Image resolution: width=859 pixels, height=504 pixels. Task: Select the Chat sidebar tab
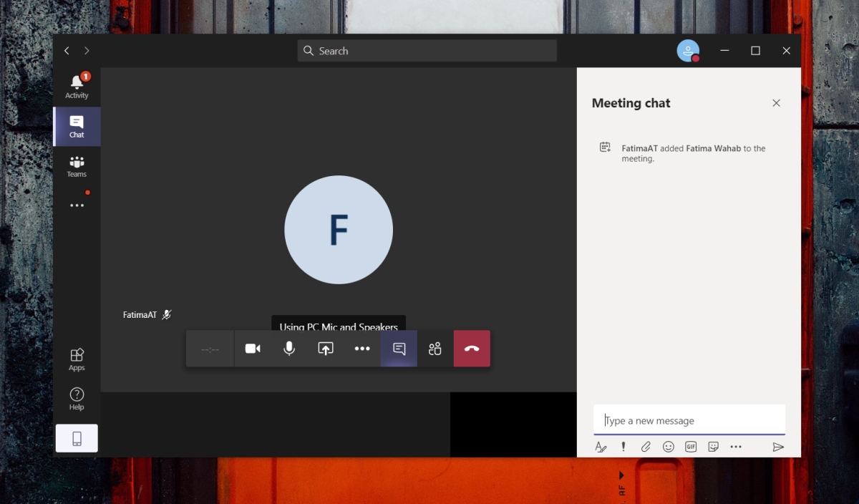[x=77, y=127]
